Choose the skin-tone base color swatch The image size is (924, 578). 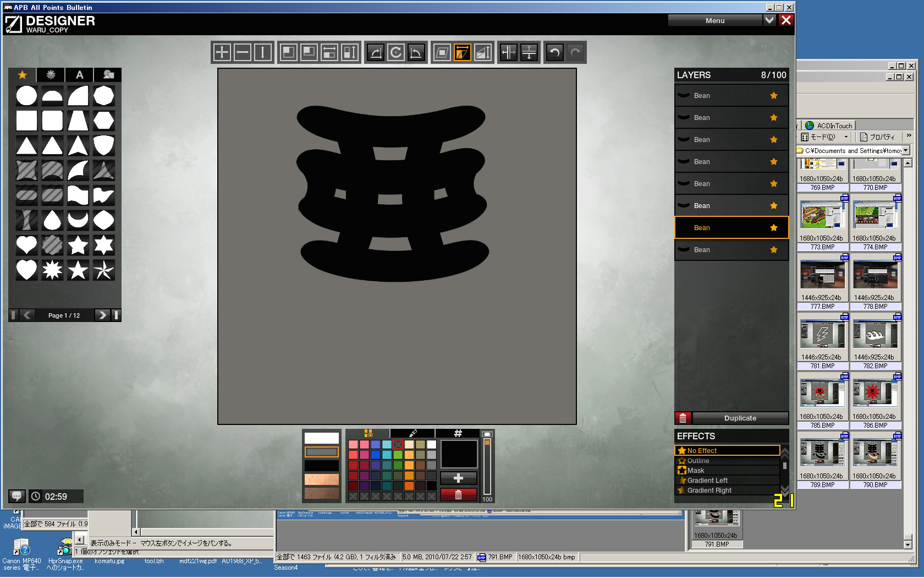coord(322,479)
